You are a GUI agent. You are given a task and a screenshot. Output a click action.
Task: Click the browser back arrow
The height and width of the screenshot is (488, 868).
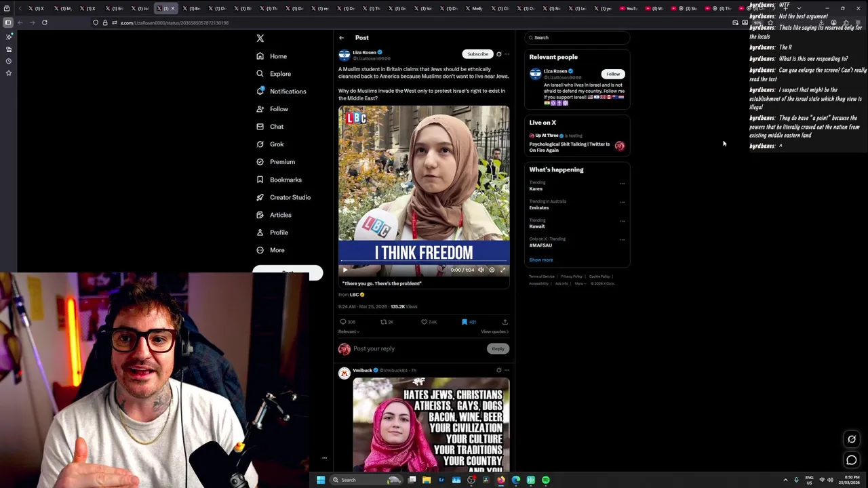coord(20,22)
